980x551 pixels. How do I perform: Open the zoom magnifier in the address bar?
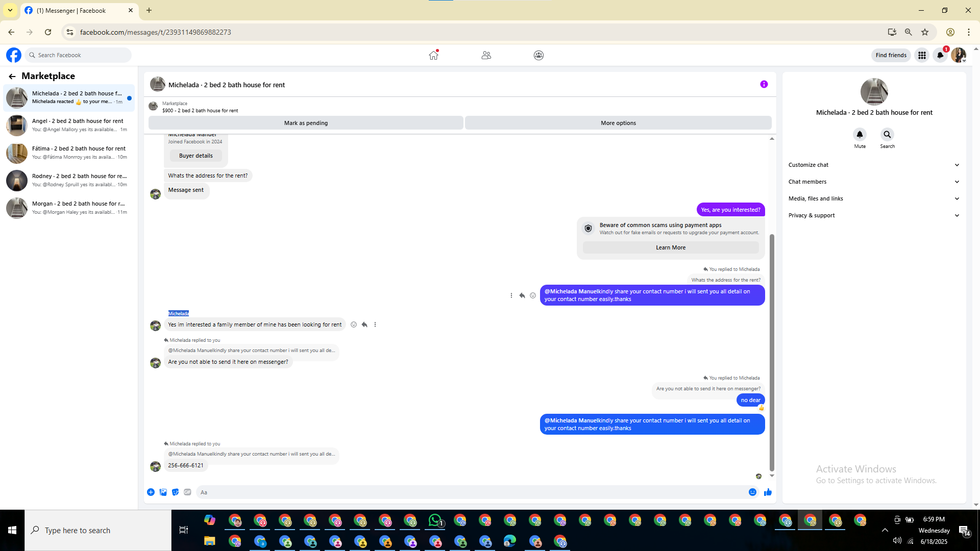pos(909,32)
